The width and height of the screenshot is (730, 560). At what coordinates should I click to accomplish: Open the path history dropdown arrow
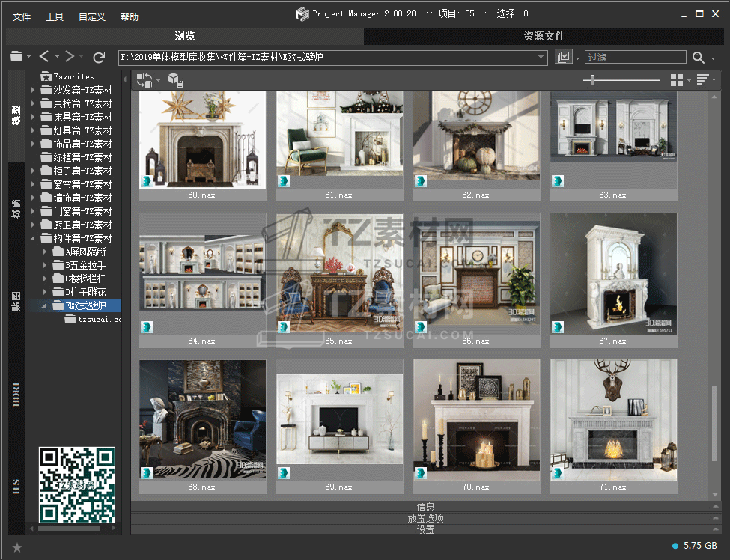[x=541, y=57]
